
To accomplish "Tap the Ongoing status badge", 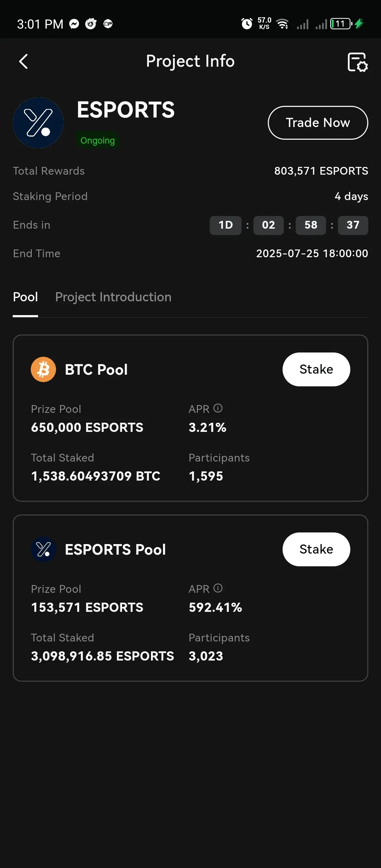I will pos(98,140).
